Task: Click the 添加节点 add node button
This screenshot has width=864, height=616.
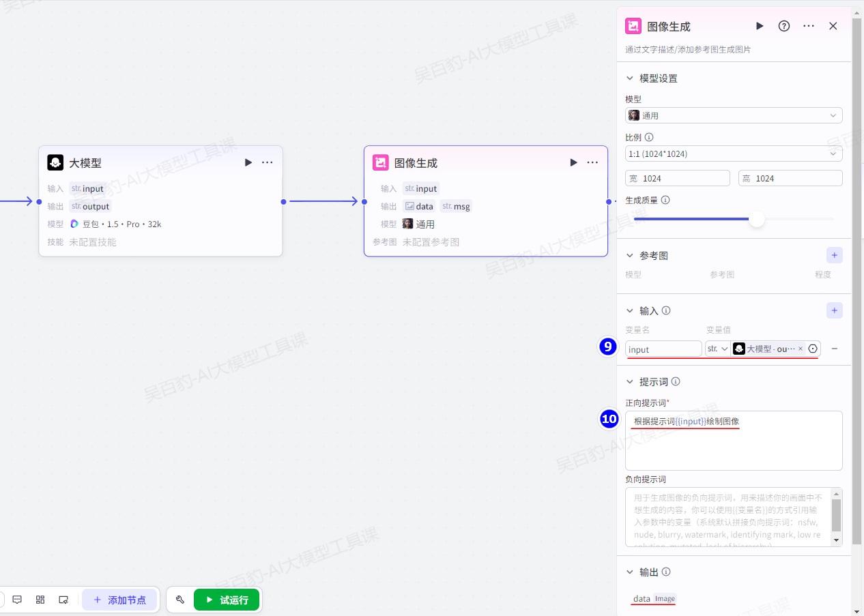Action: [119, 600]
